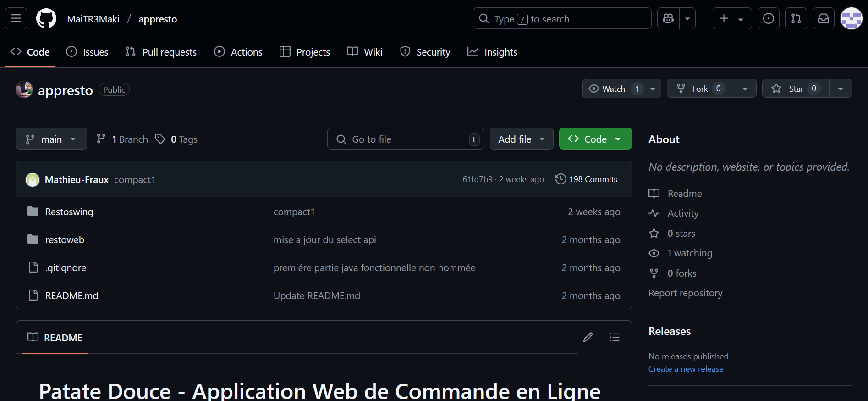
Task: View the 1 watching link
Action: coord(681,253)
